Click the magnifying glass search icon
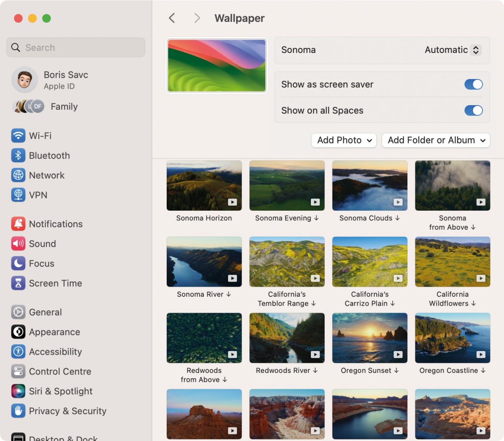The image size is (504, 441). (16, 48)
